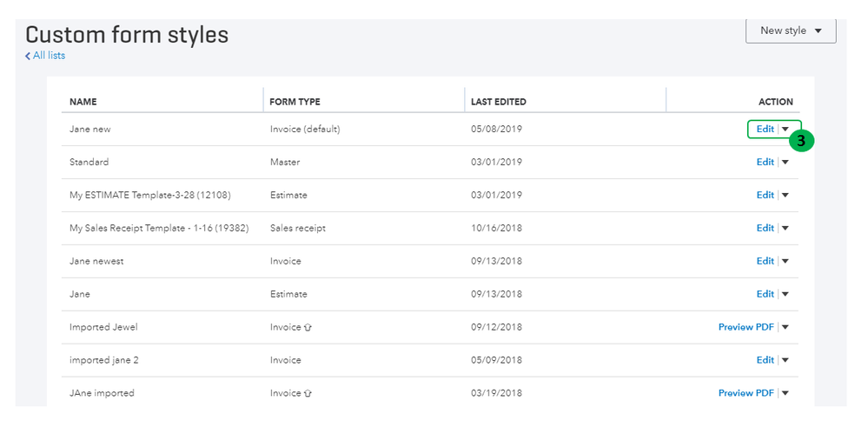The width and height of the screenshot is (868, 441).
Task: Open action dropdown arrow for Standard row
Action: pos(785,162)
